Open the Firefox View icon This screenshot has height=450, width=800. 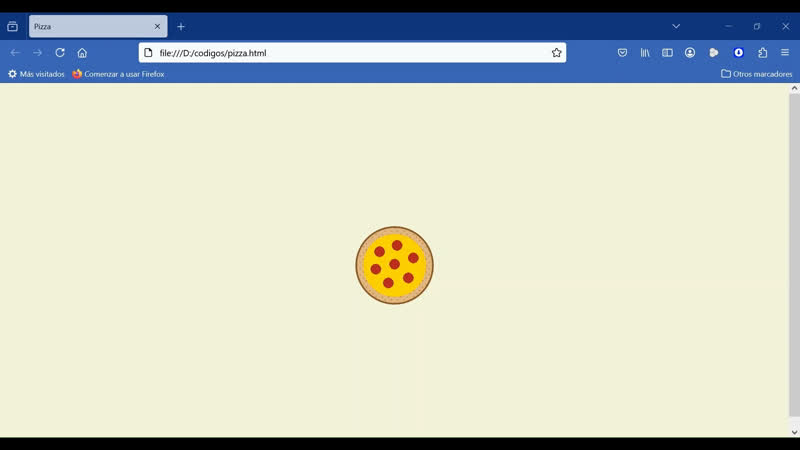point(12,27)
